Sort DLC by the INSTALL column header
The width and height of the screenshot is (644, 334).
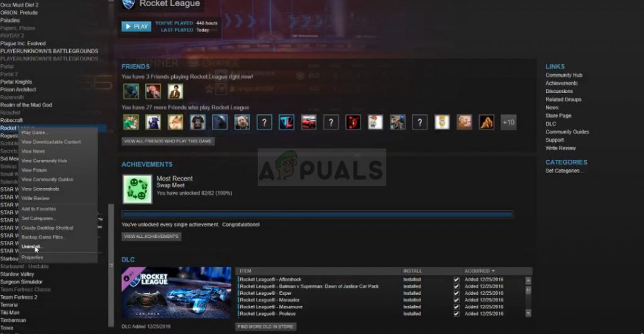pyautogui.click(x=413, y=270)
